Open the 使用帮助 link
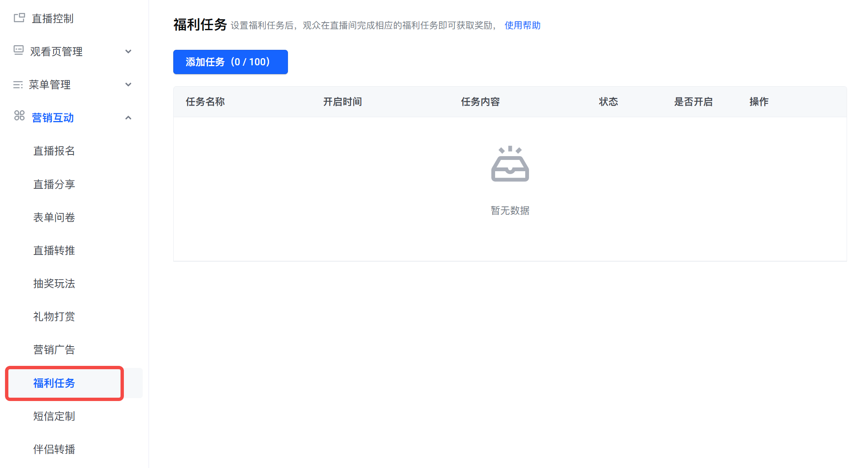The width and height of the screenshot is (868, 468). pyautogui.click(x=522, y=26)
